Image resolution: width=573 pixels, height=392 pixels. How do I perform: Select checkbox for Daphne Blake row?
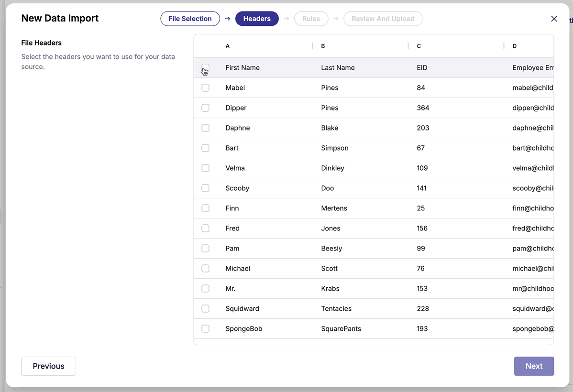[x=205, y=128]
